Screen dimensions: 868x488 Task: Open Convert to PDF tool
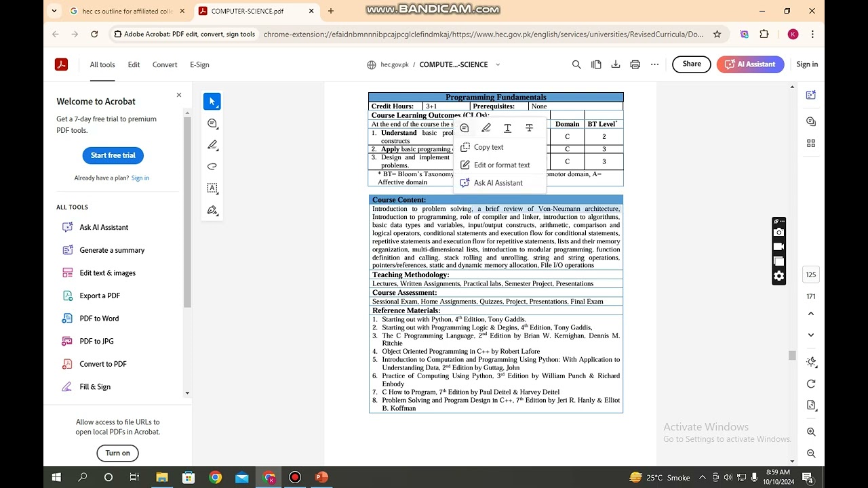[103, 364]
